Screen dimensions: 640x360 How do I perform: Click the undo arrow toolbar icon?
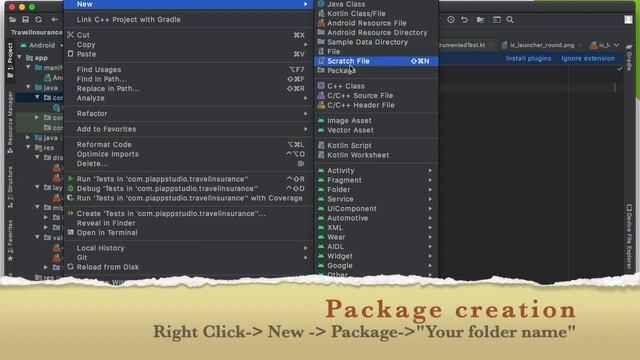pyautogui.click(x=464, y=20)
